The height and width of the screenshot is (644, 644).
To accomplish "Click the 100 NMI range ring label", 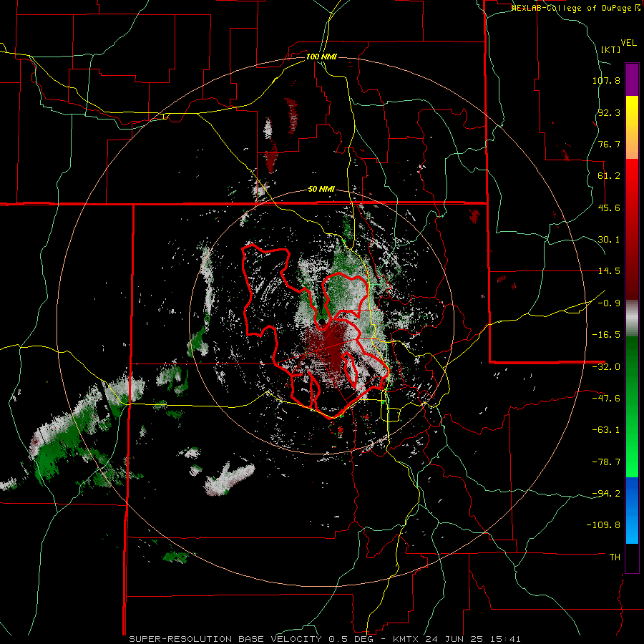I will (321, 57).
